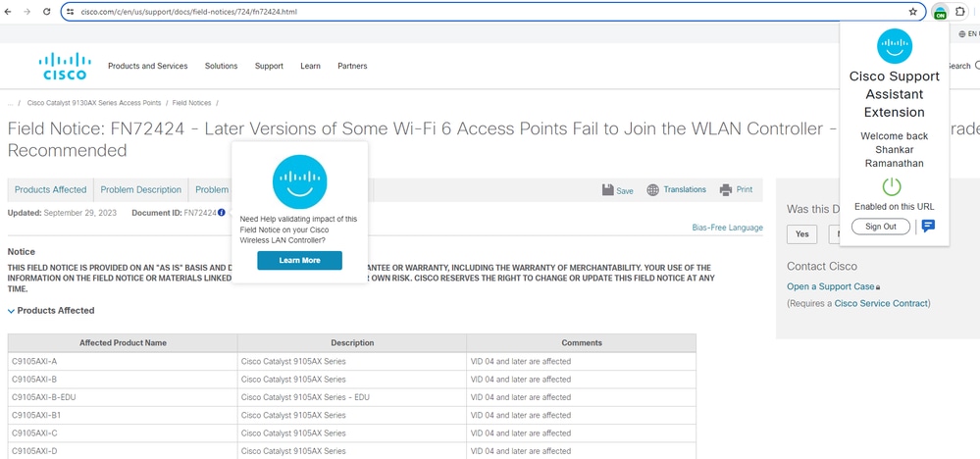The width and height of the screenshot is (980, 459).
Task: Click info icon next to Document ID
Action: 222,213
